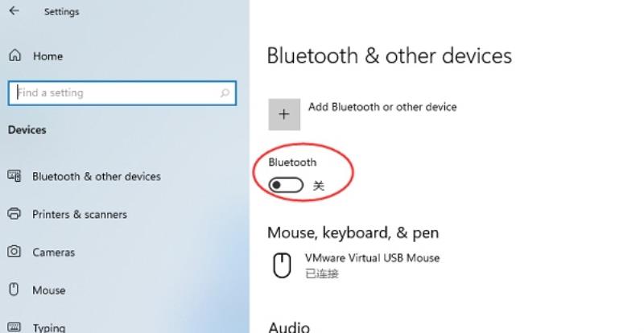This screenshot has height=333, width=644.
Task: Open Printers & scanners settings page
Action: (80, 214)
